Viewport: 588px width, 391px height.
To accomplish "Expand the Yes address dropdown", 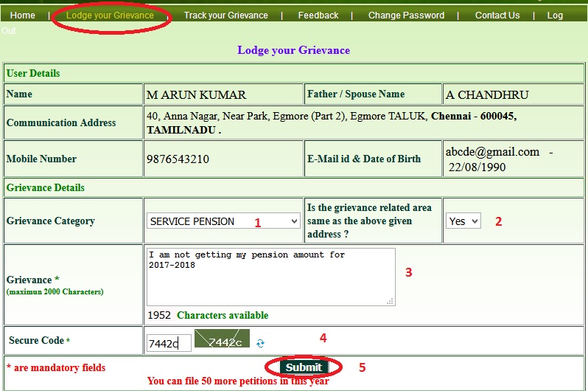I will tap(463, 221).
